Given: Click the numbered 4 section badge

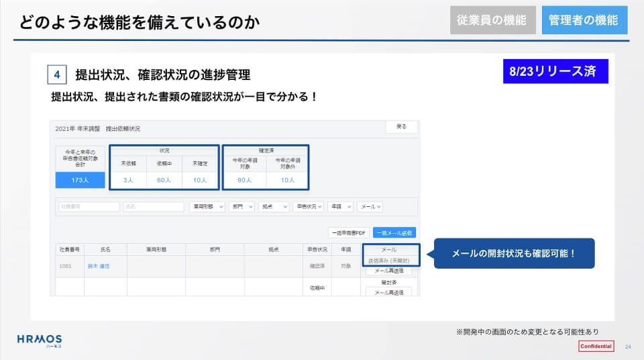Looking at the screenshot, I should tap(57, 74).
